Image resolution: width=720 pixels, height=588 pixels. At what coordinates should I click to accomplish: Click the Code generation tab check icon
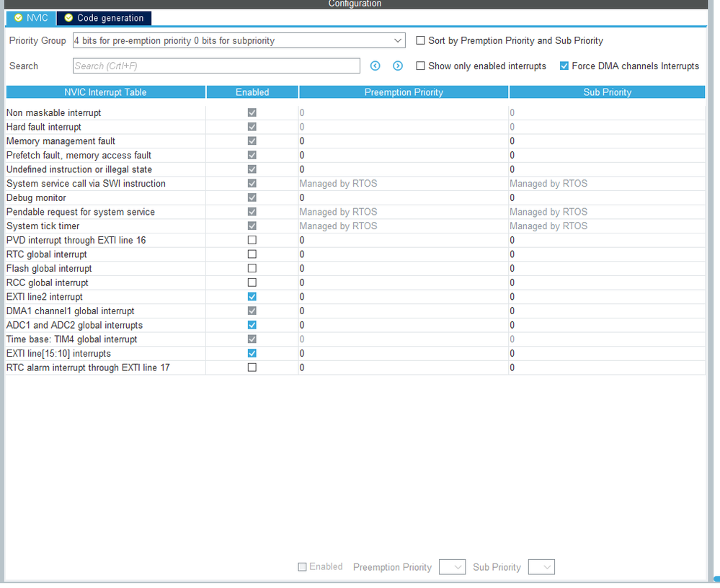pos(68,18)
